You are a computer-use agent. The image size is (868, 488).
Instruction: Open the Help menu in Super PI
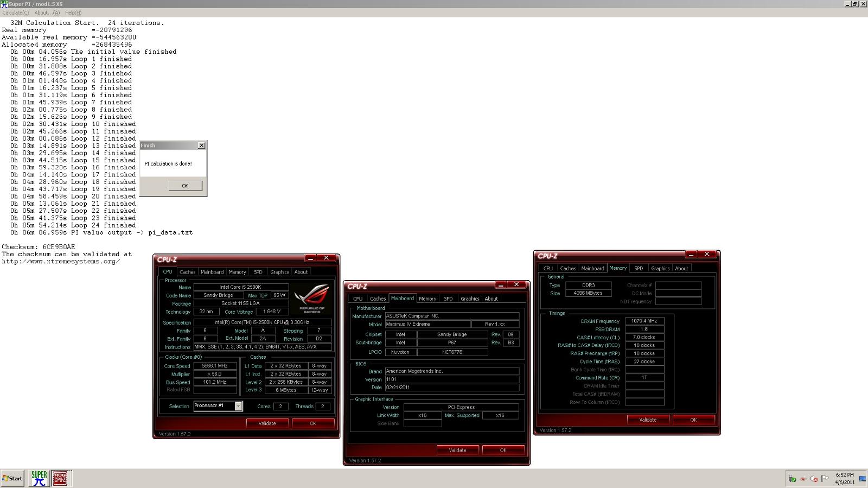[x=73, y=12]
